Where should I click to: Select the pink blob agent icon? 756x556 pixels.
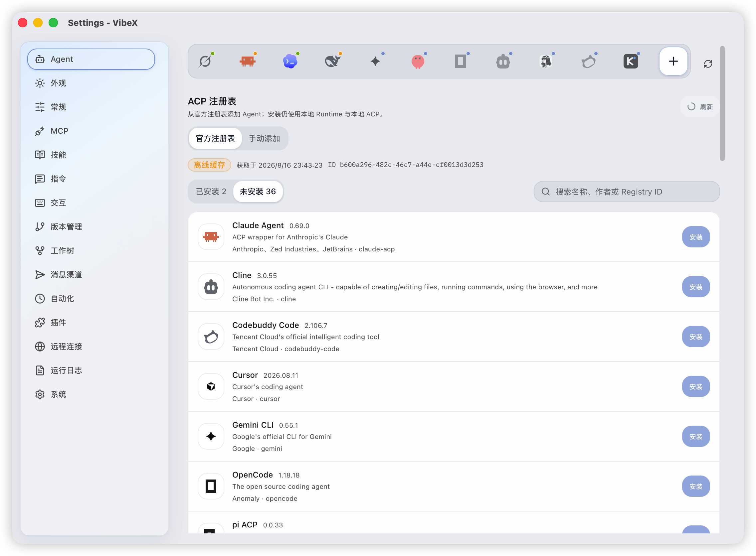[x=418, y=61]
